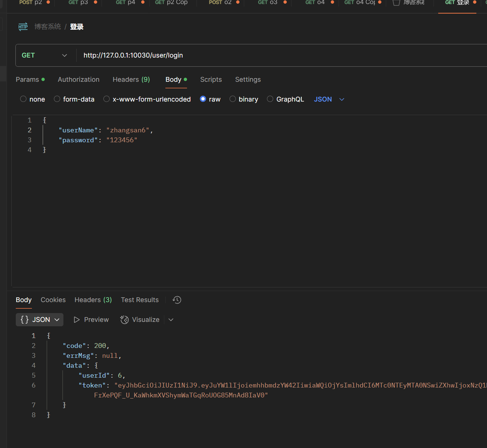Expand the Visualize options chevron
The height and width of the screenshot is (448, 487).
click(x=171, y=320)
